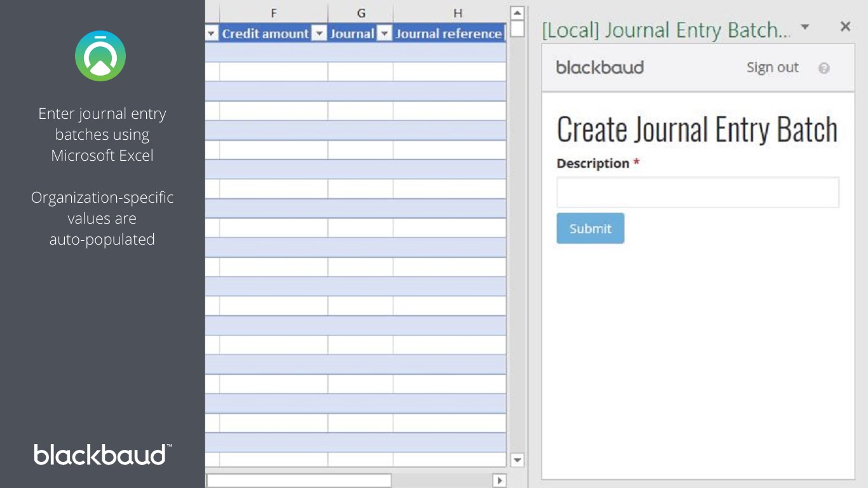Click the vertical scrollbar down arrow
Viewport: 868px width, 488px height.
(517, 460)
